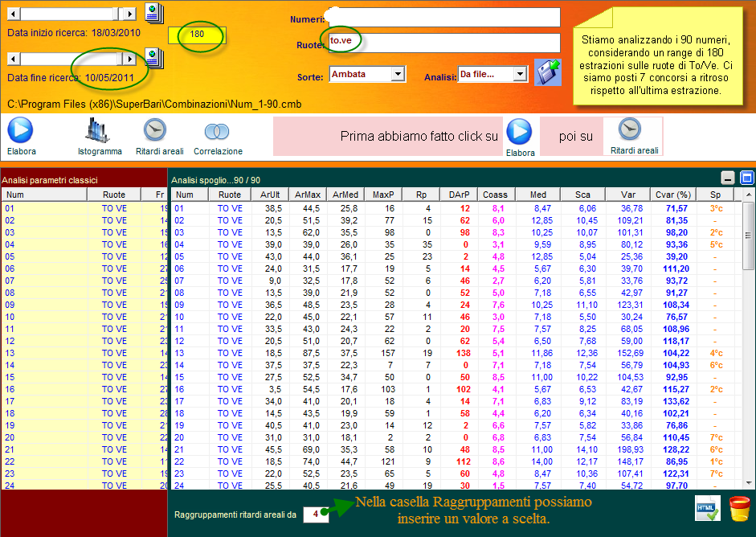Click the Elabora play button in toolbar
Screen dimensions: 756x537
point(21,131)
